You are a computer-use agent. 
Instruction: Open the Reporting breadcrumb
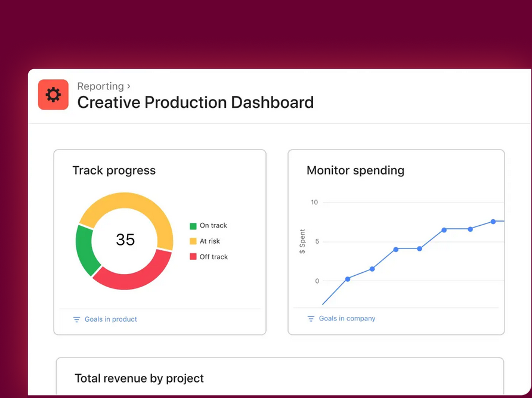tap(100, 86)
